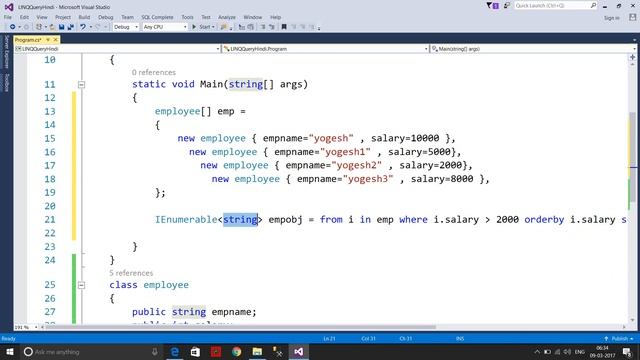The image size is (640, 360).
Task: Open the Debug menu
Action: pyautogui.click(x=105, y=17)
